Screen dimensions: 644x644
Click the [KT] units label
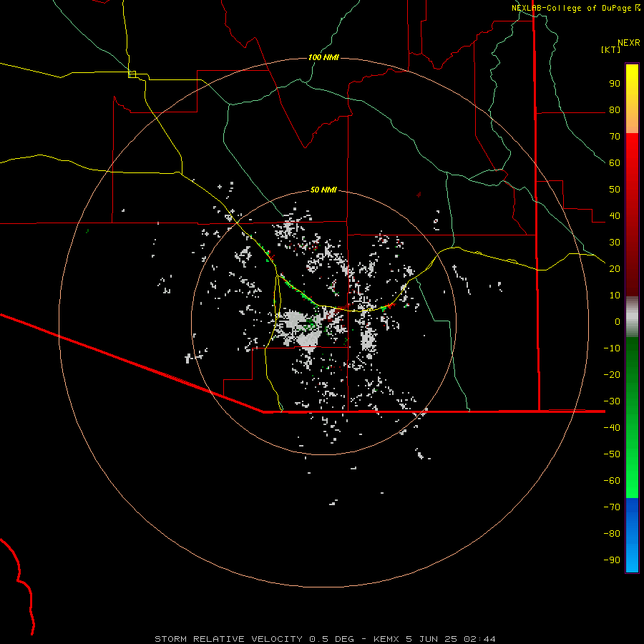click(610, 49)
